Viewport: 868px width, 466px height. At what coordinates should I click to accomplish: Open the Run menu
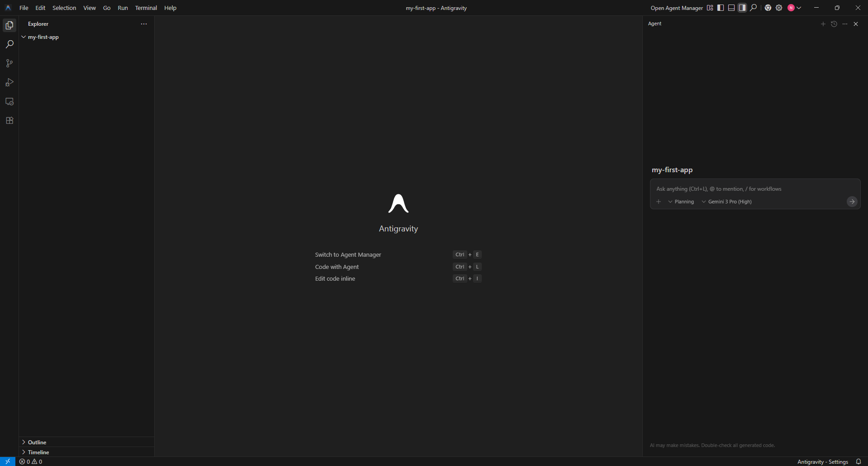tap(123, 8)
